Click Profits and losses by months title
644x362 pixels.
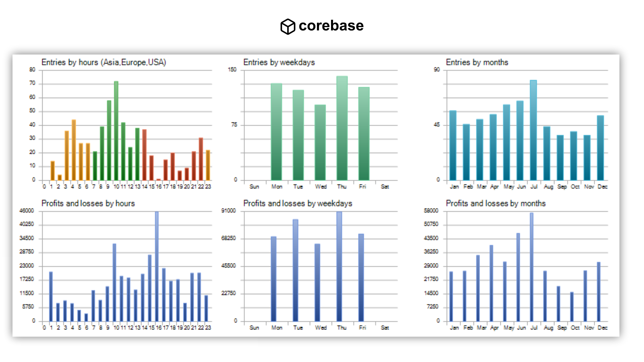[x=495, y=203]
